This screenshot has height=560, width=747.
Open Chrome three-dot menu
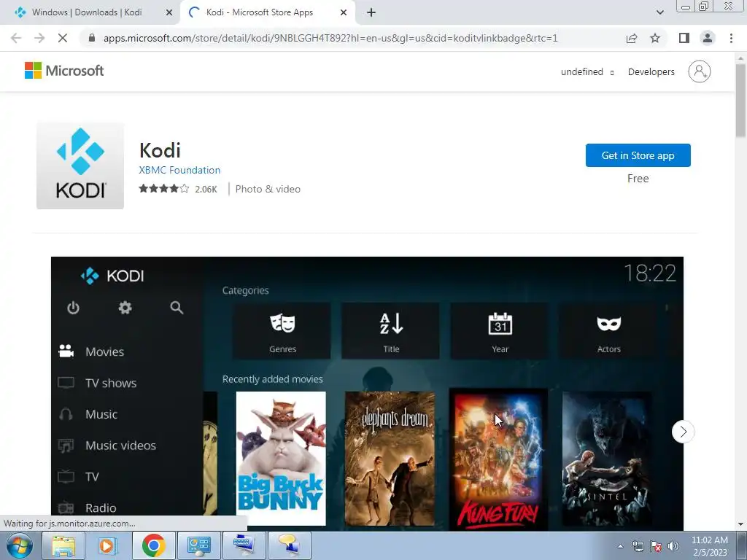(x=731, y=38)
